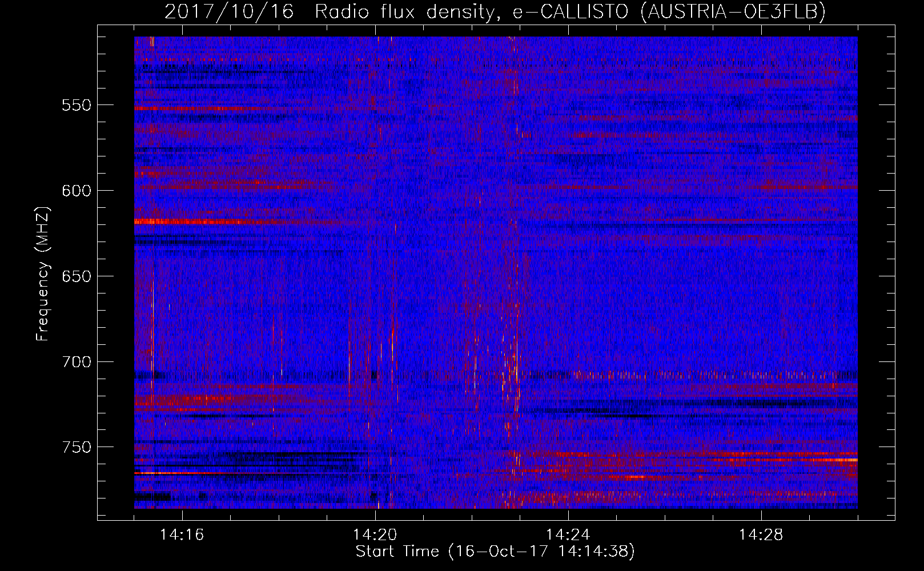Click the 750 frequency tick label

tap(77, 447)
